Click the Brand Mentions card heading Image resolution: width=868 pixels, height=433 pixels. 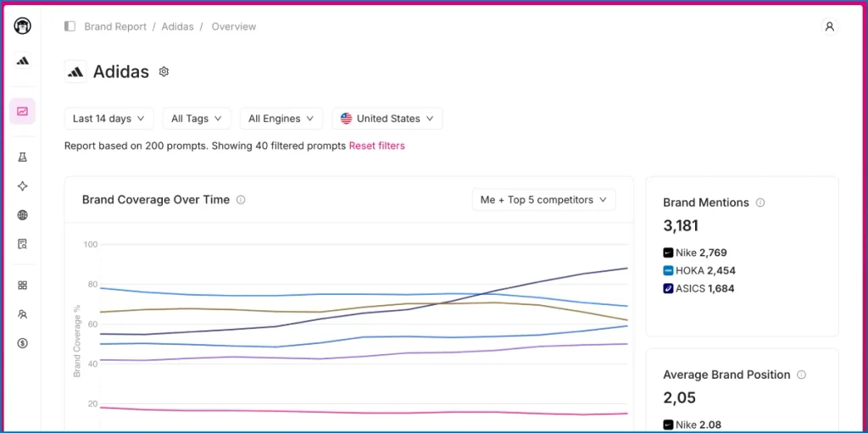706,203
